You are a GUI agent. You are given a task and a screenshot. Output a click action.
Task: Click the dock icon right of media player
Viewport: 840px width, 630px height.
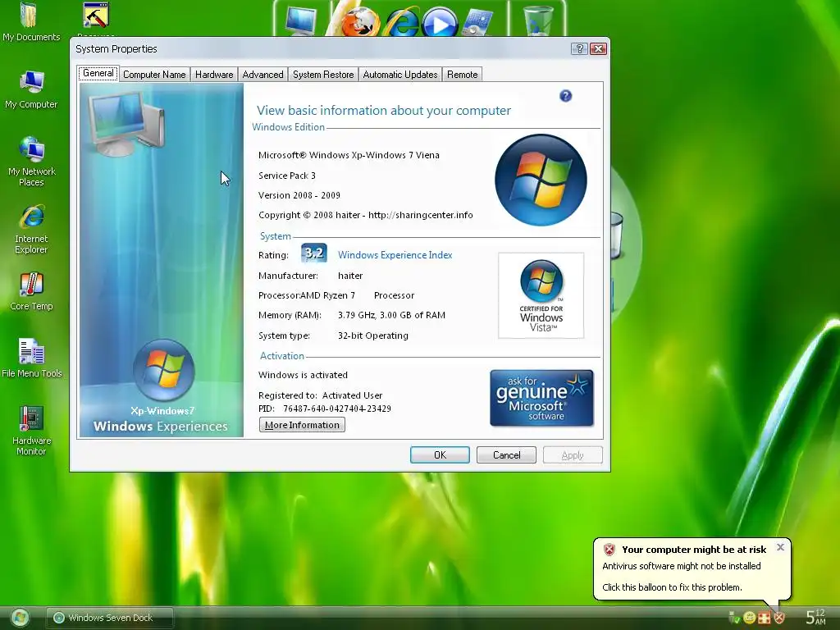(x=477, y=22)
